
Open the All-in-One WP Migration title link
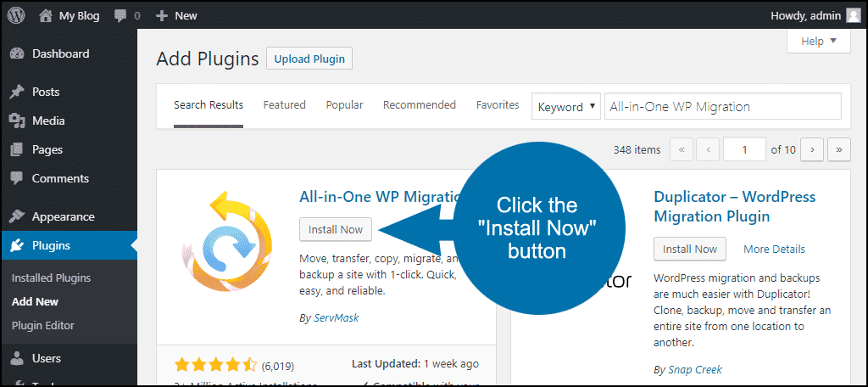[381, 197]
